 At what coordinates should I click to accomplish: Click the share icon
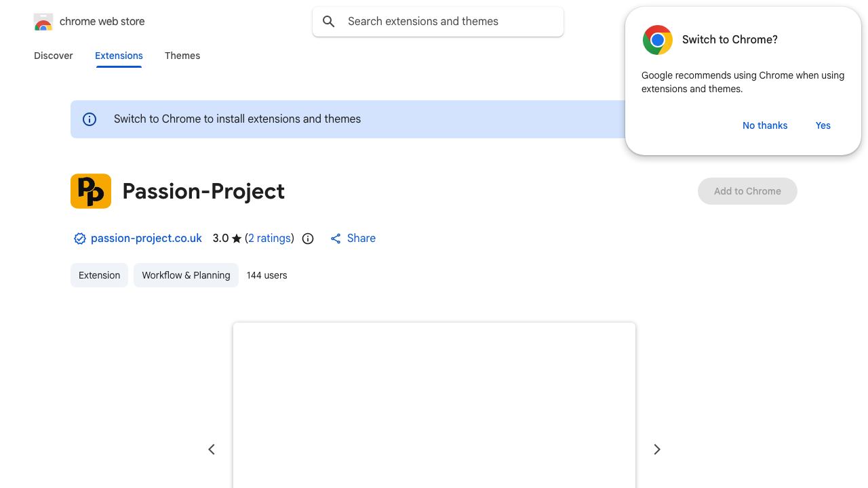pos(336,239)
